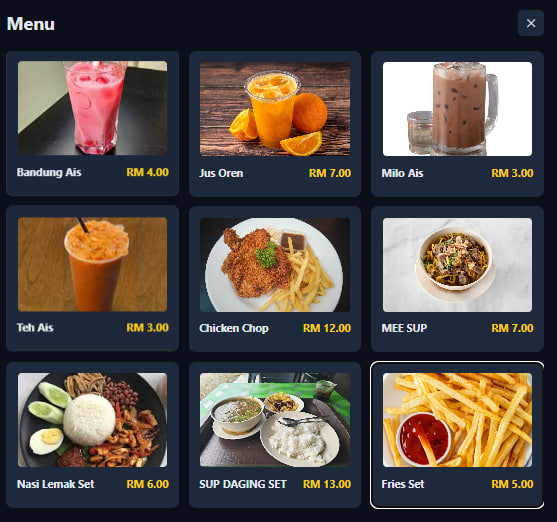Select the Bandung Ais pink drink photo

92,108
